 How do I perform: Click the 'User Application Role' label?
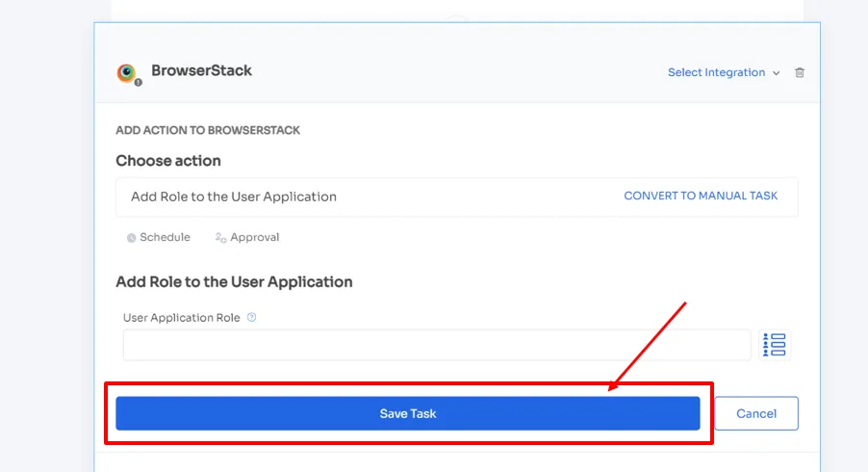click(182, 318)
